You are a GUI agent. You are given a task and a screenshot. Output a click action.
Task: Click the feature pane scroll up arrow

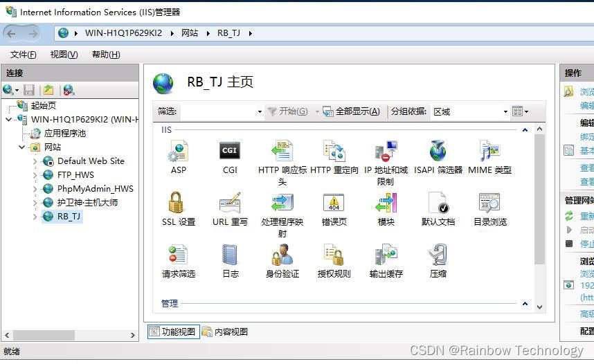540,129
